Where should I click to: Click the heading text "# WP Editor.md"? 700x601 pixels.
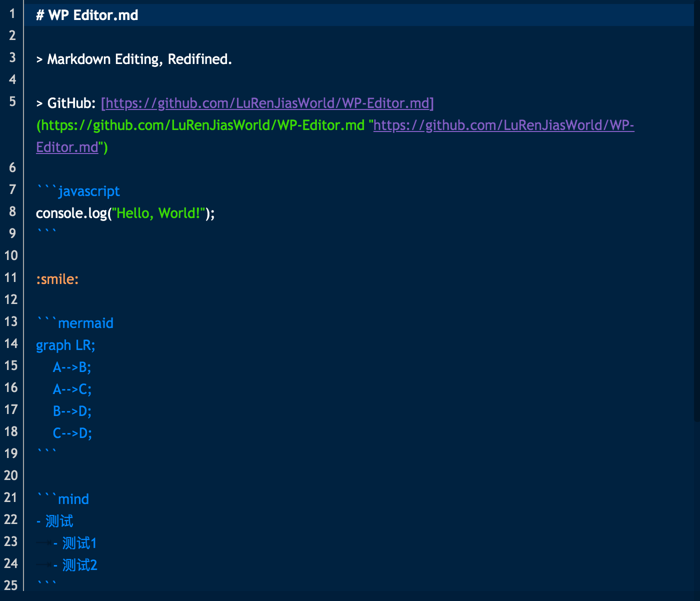tap(87, 15)
